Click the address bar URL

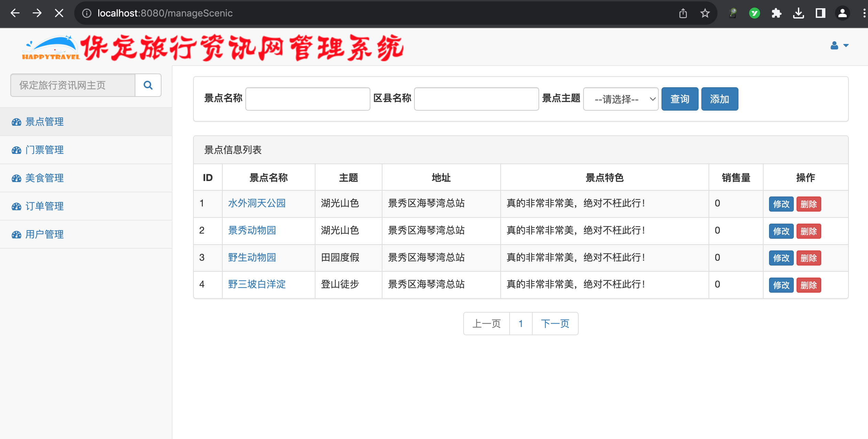[165, 13]
